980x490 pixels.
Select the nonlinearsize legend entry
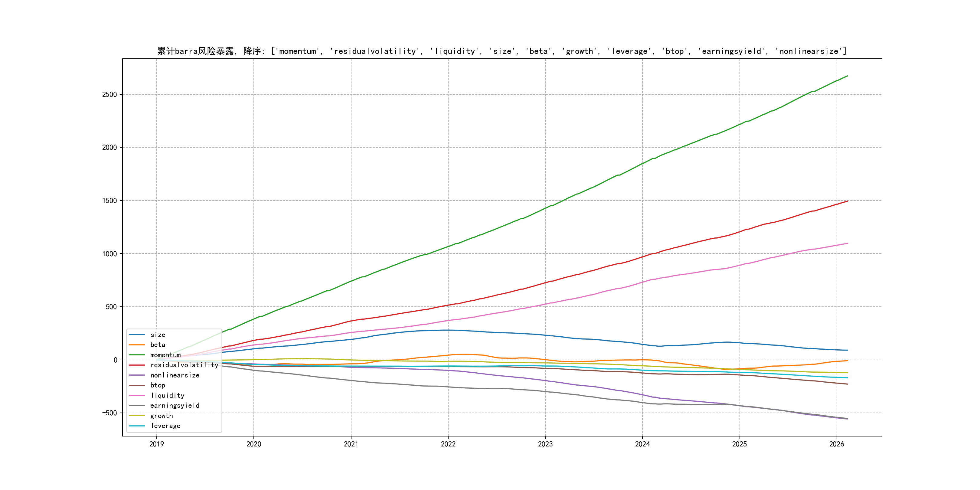[x=175, y=375]
